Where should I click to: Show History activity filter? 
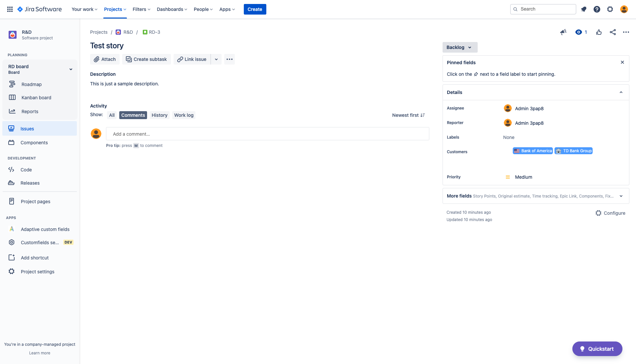(159, 115)
